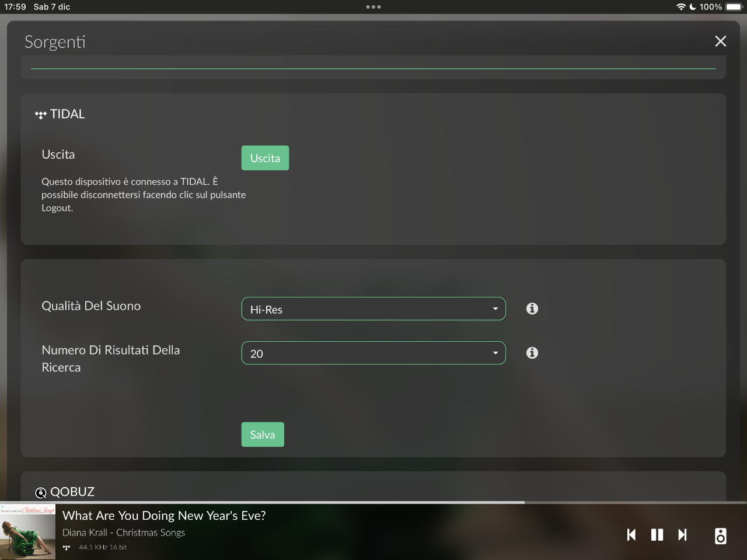This screenshot has width=747, height=560.
Task: Pause the current song
Action: tap(657, 535)
